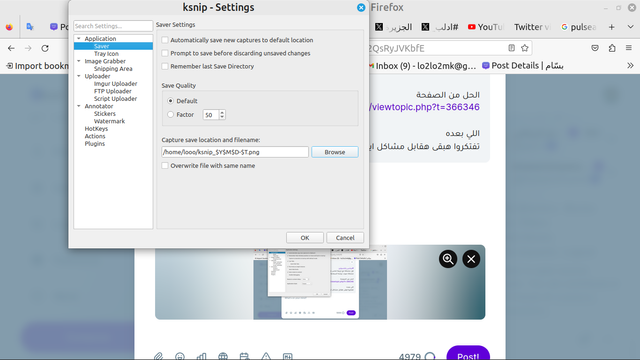Screen dimensions: 640x360
Task: Open the pinned translate tab
Action: tap(30, 27)
